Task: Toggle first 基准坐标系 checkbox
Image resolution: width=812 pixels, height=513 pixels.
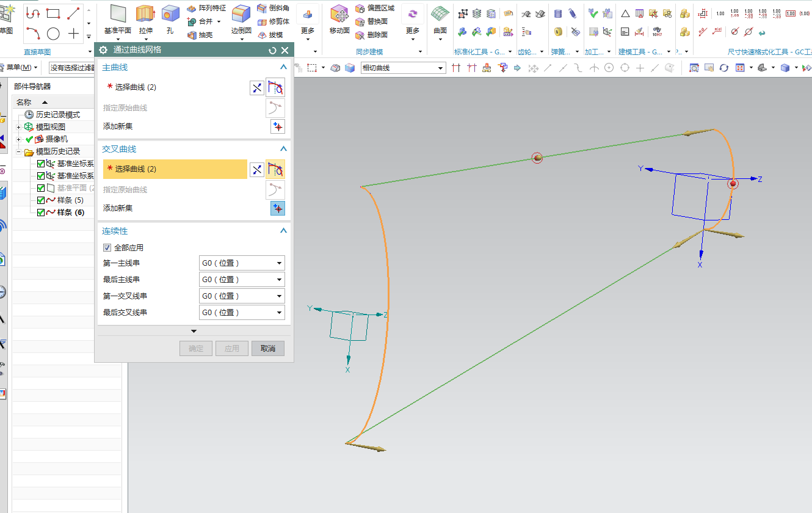Action: (x=41, y=164)
